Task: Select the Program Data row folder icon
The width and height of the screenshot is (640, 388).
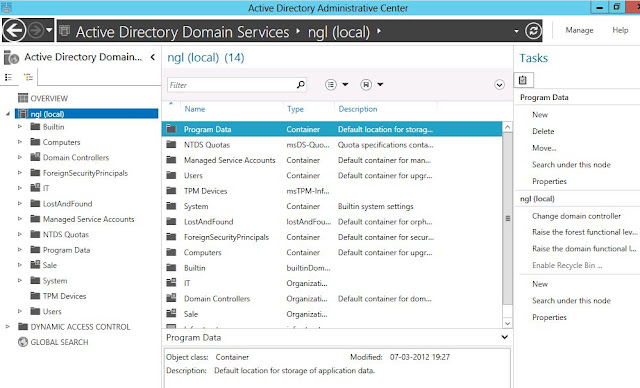Action: click(171, 129)
